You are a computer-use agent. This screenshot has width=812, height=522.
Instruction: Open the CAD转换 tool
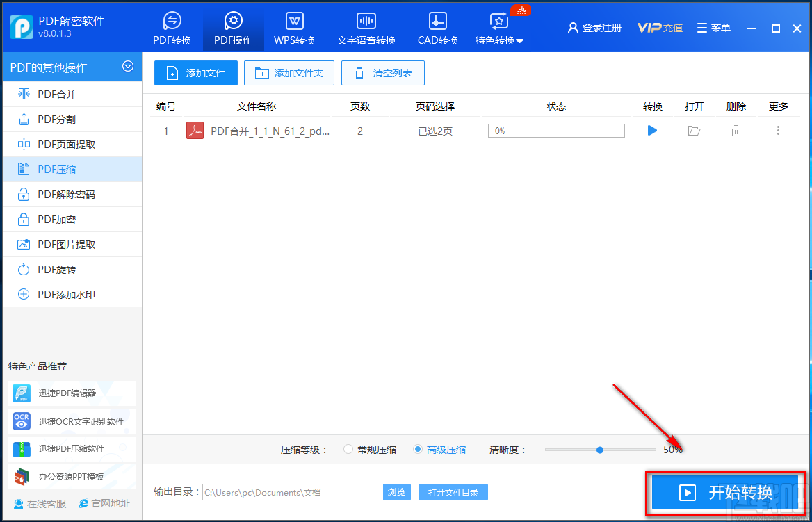437,28
